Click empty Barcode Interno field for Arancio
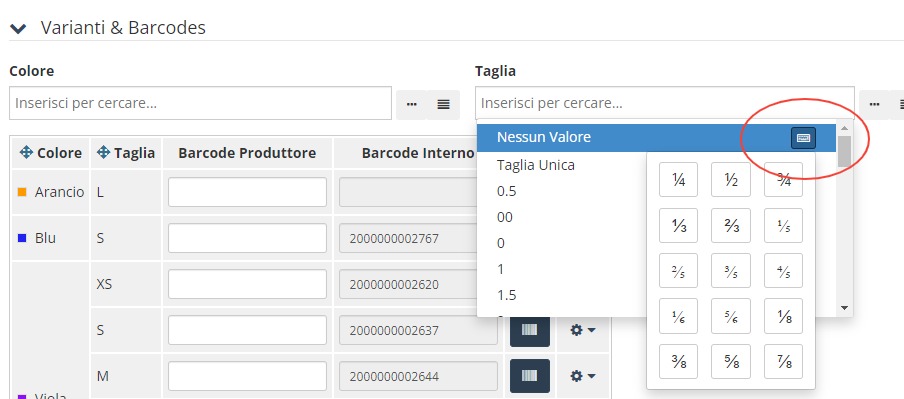 click(408, 192)
